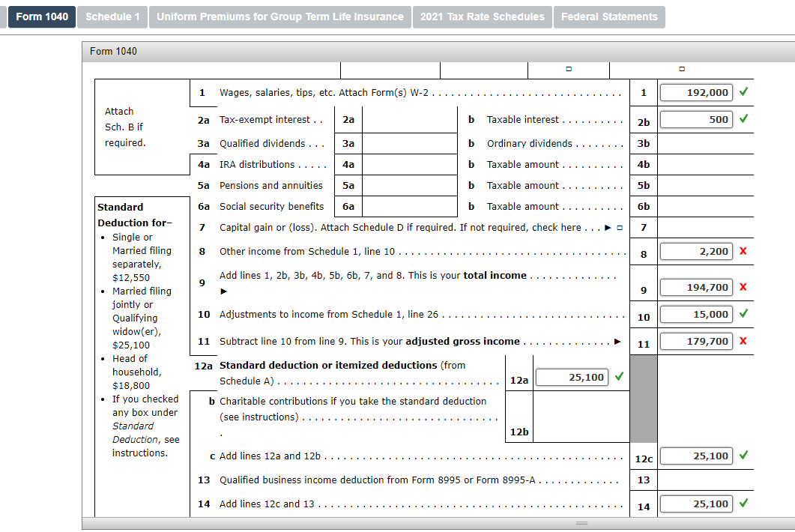Click the line 5a pensions and annuities cell
The image size is (795, 532).
coord(410,186)
